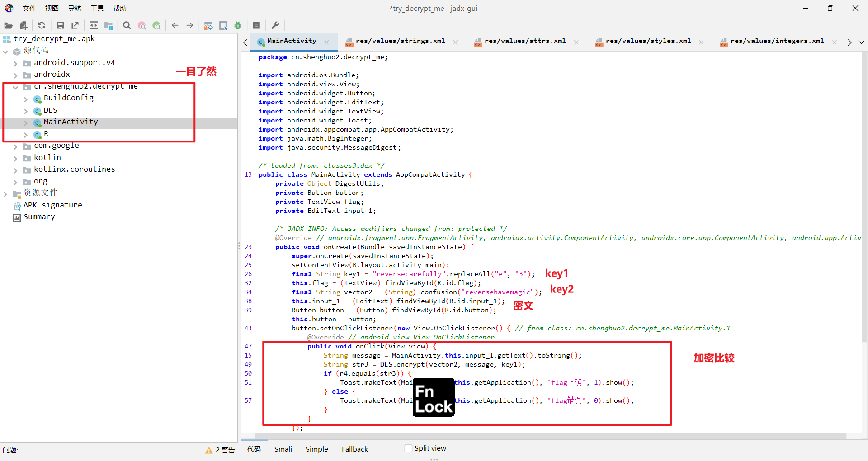Open the 帮助 menu
This screenshot has width=868, height=461.
pyautogui.click(x=120, y=8)
